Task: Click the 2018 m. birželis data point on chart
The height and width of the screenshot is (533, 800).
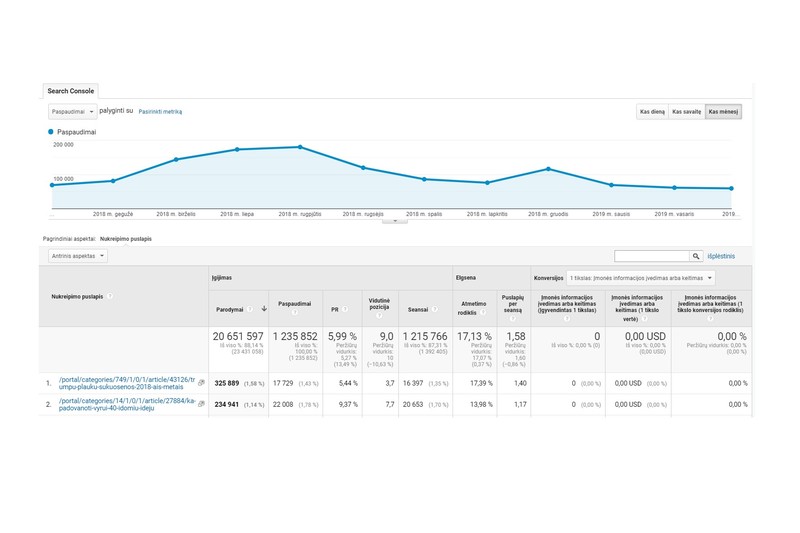Action: pyautogui.click(x=176, y=159)
